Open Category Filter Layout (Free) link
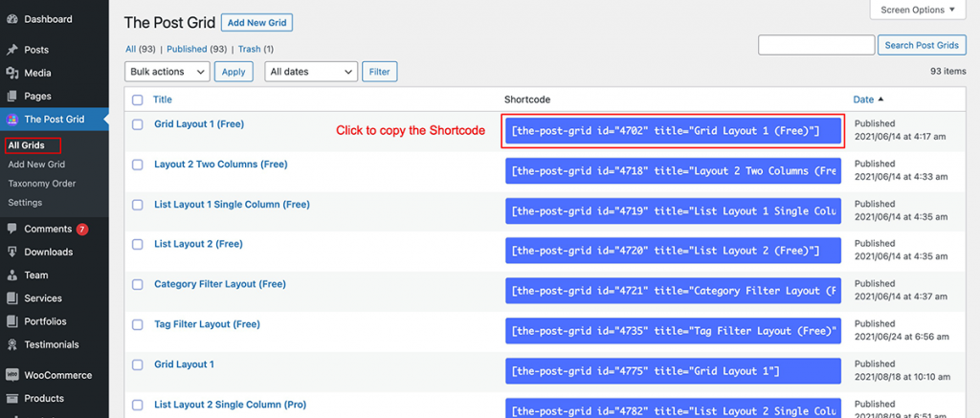980x418 pixels. tap(220, 284)
